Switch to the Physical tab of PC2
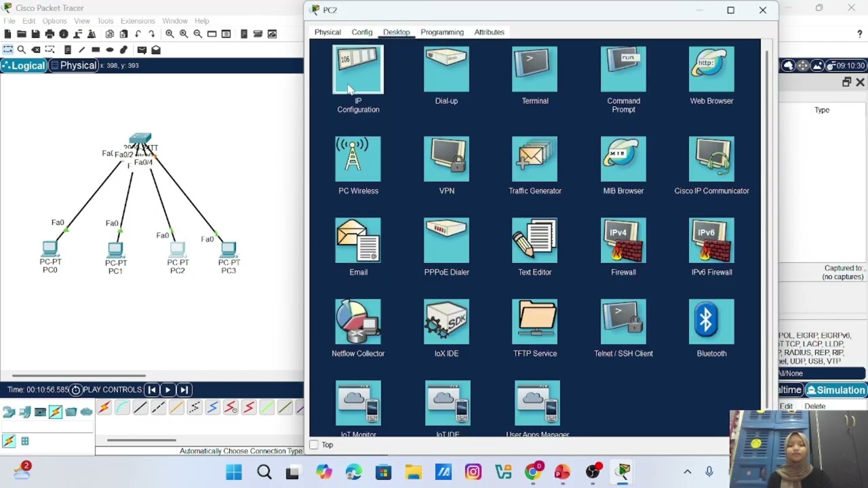 point(328,32)
